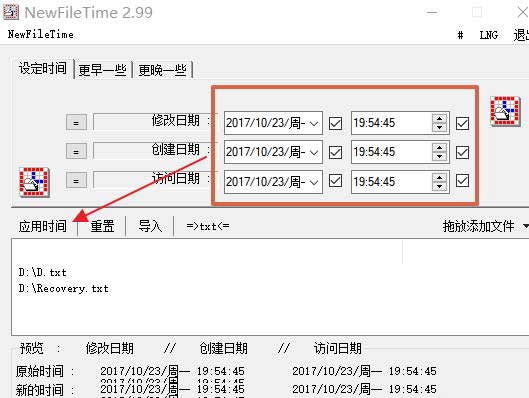Click the NewFileTime logo icon at upper right

point(505,111)
